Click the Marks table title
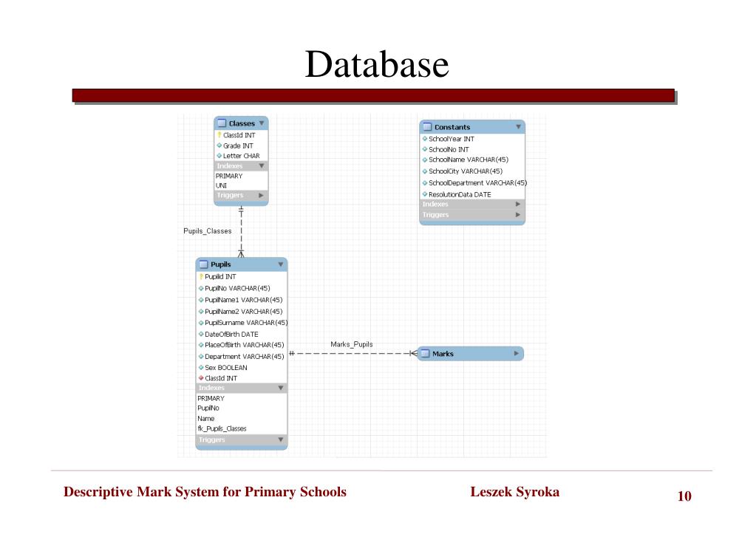This screenshot has width=756, height=534. pyautogui.click(x=443, y=354)
